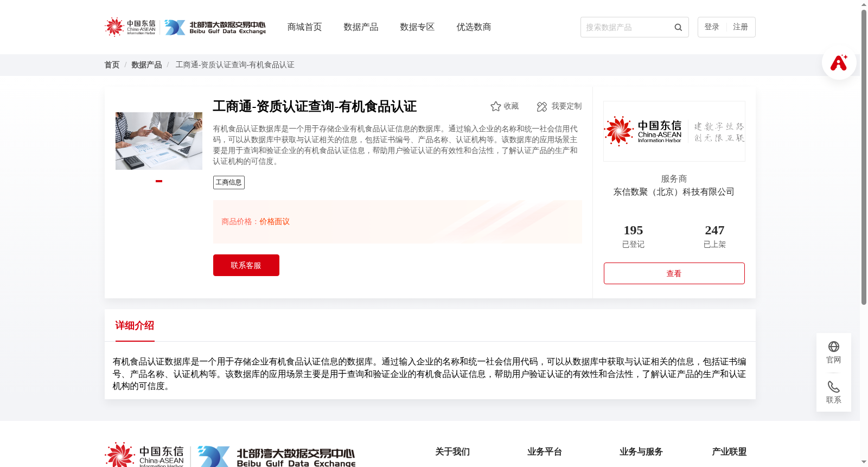Click the provider logo banner image
868x467 pixels.
pos(674,131)
